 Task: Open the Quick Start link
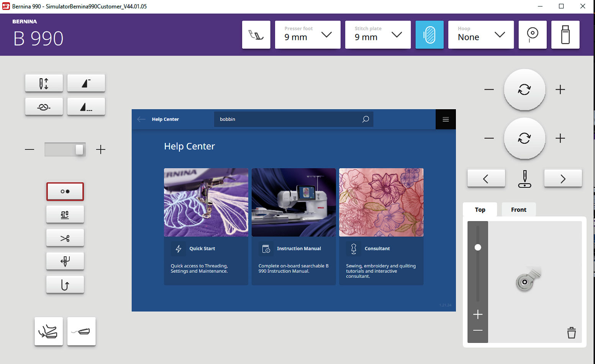click(x=202, y=249)
